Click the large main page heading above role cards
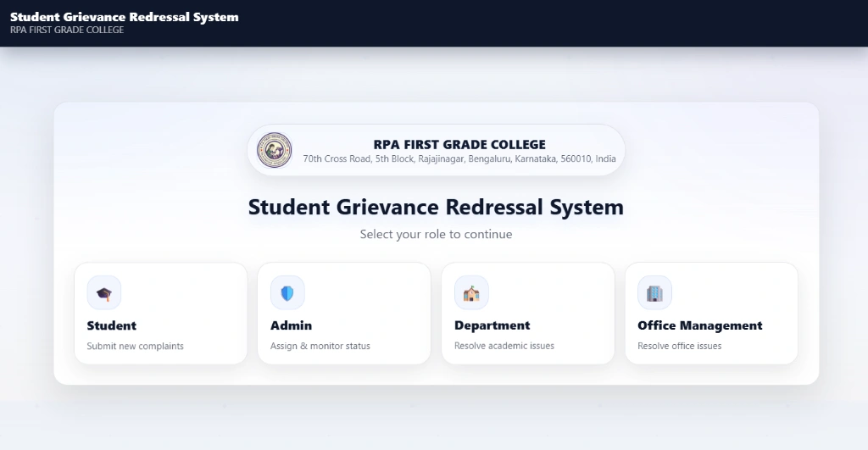The height and width of the screenshot is (450, 868). [x=436, y=207]
